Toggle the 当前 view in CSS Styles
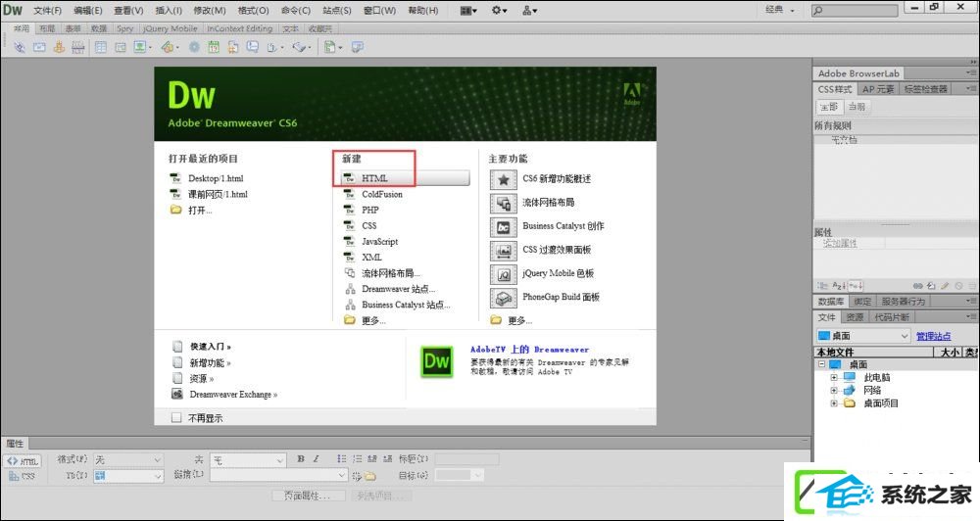 click(x=857, y=107)
